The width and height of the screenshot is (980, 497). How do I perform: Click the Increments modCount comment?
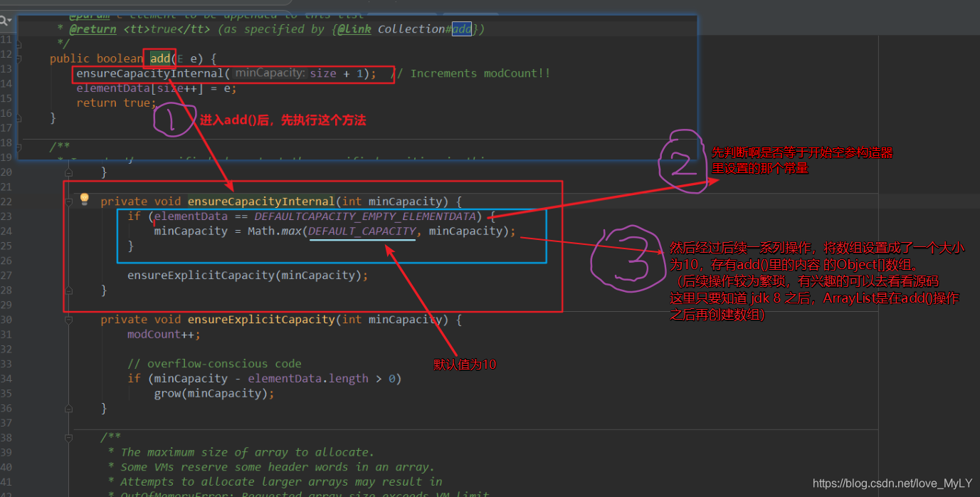[x=475, y=73]
